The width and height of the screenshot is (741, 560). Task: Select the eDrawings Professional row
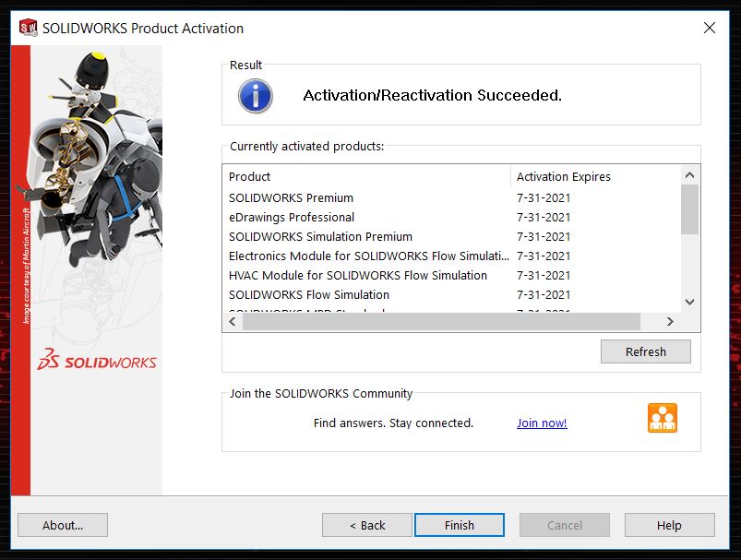[x=452, y=218]
